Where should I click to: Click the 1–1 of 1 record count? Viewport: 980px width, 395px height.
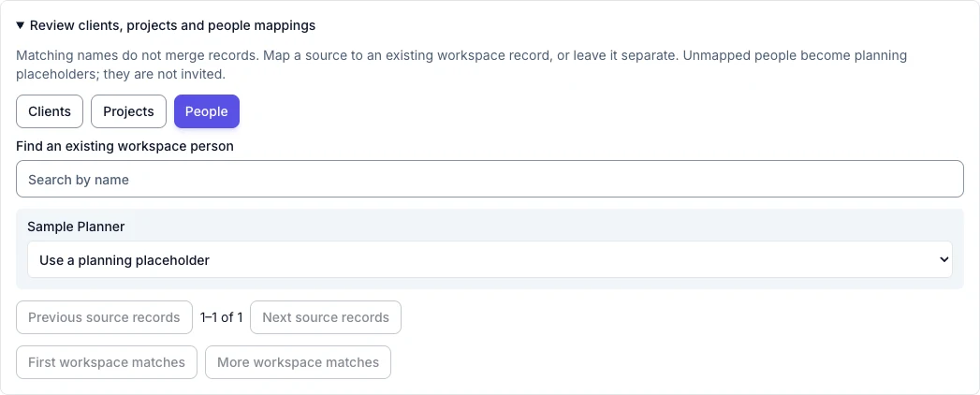point(221,317)
